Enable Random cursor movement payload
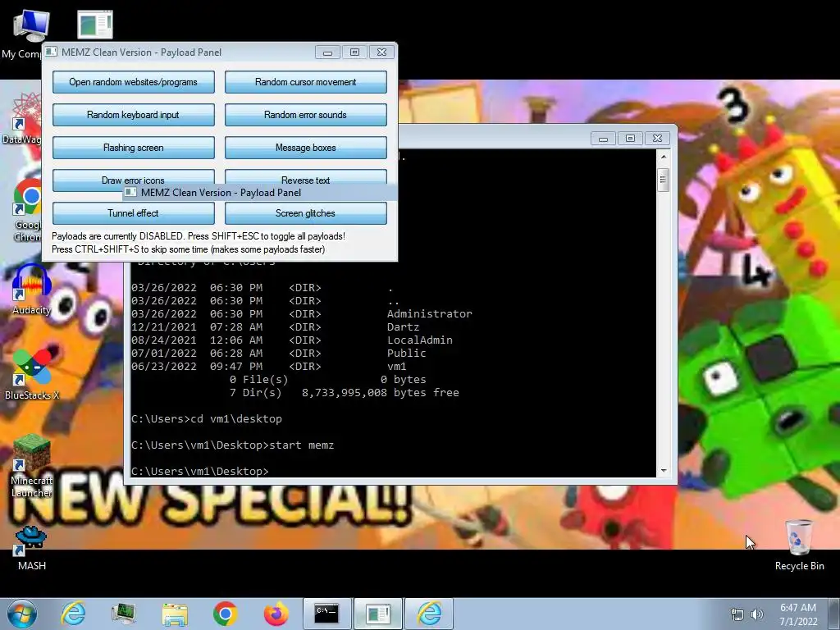Image resolution: width=840 pixels, height=630 pixels. [305, 82]
